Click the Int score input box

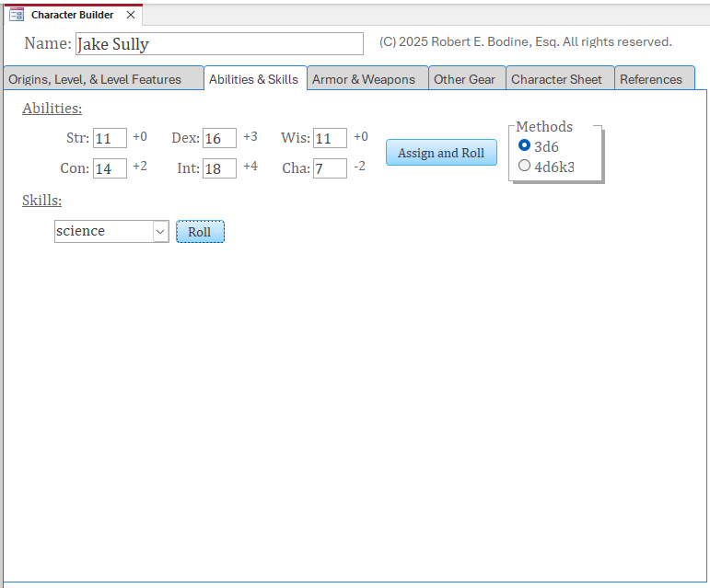(x=219, y=168)
